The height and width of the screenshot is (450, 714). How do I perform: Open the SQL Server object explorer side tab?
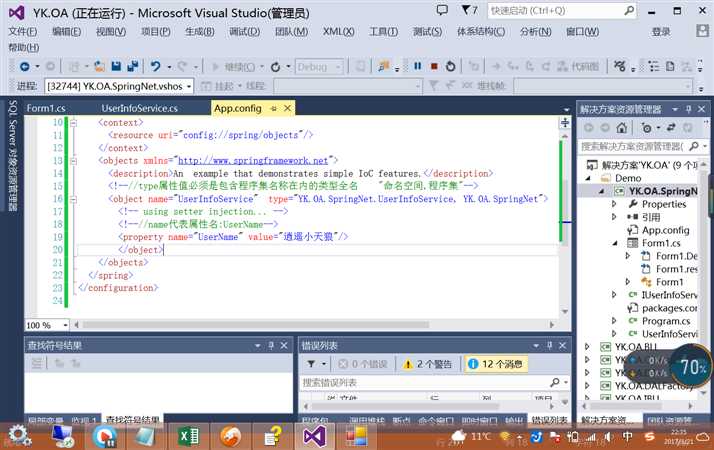tap(13, 156)
